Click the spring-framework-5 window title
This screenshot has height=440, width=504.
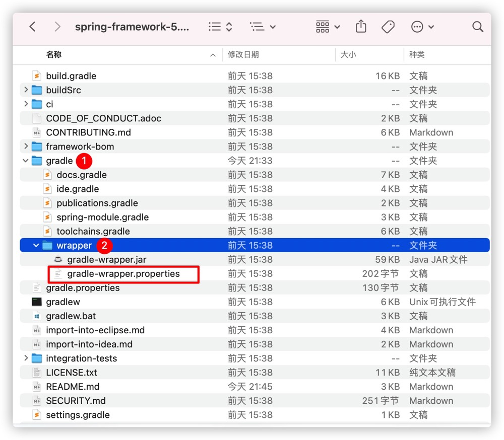[x=132, y=27]
